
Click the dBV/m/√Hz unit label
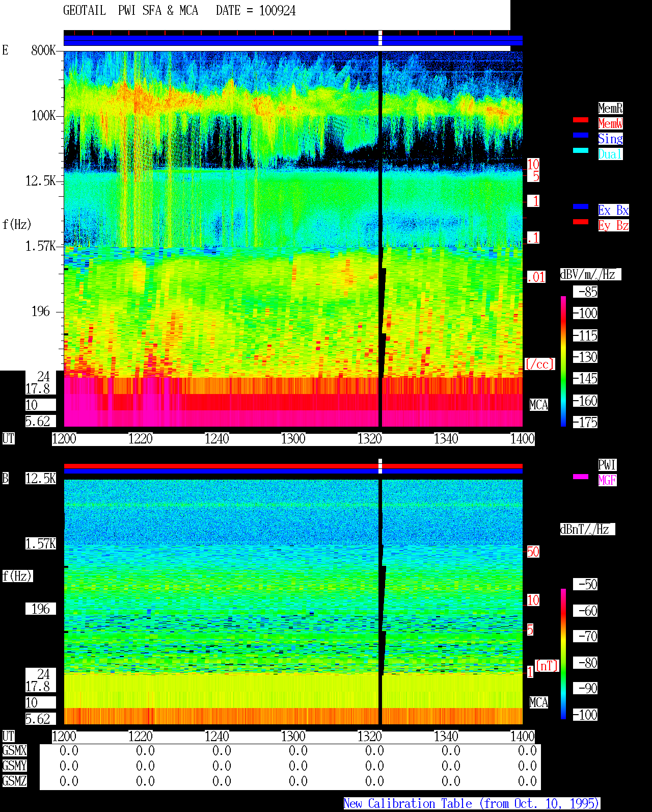590,274
